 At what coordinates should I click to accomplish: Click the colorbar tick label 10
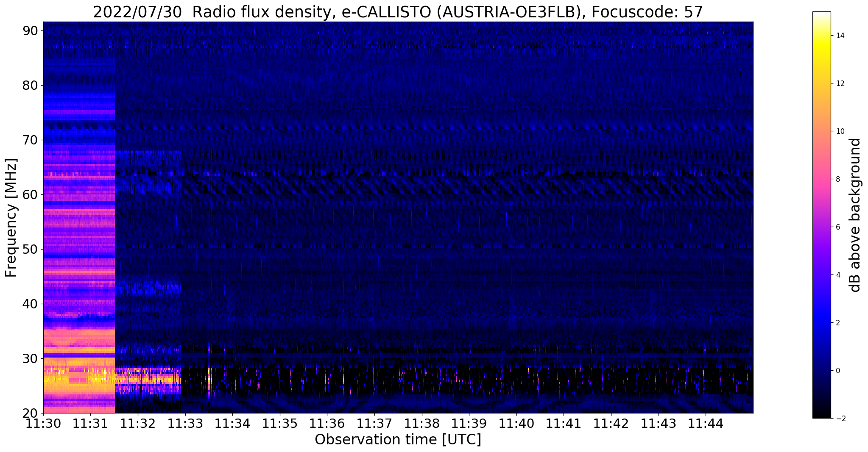840,131
